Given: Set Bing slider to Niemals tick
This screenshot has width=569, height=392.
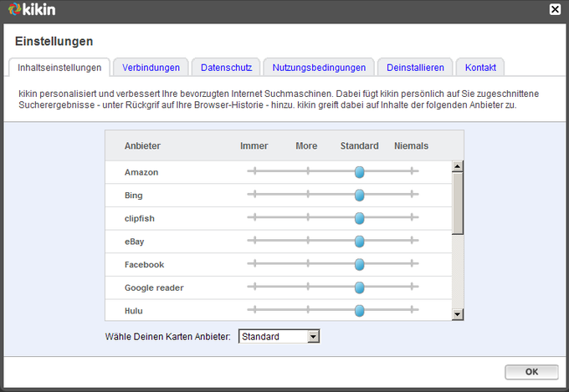Looking at the screenshot, I should point(412,194).
